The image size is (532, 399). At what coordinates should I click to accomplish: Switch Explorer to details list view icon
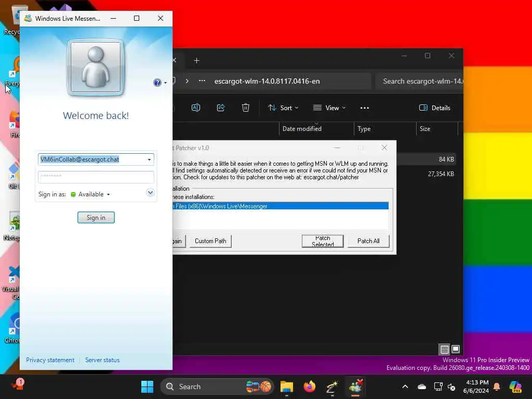[x=445, y=349]
